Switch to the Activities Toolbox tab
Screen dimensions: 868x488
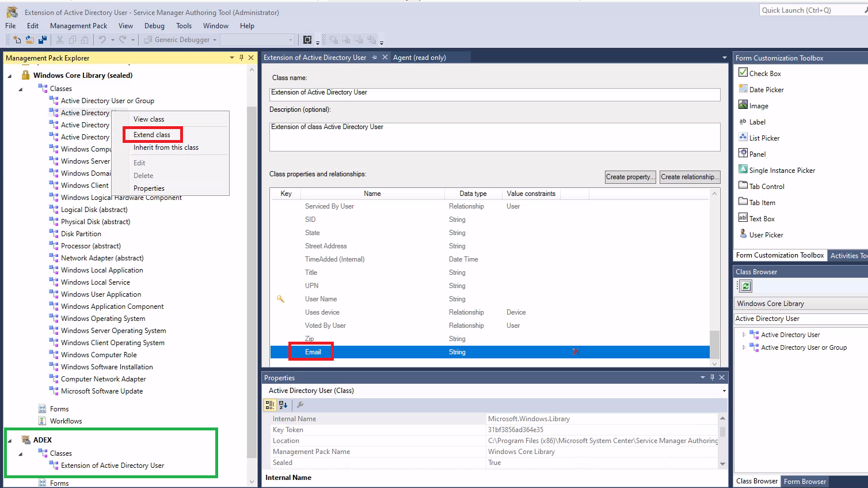848,255
